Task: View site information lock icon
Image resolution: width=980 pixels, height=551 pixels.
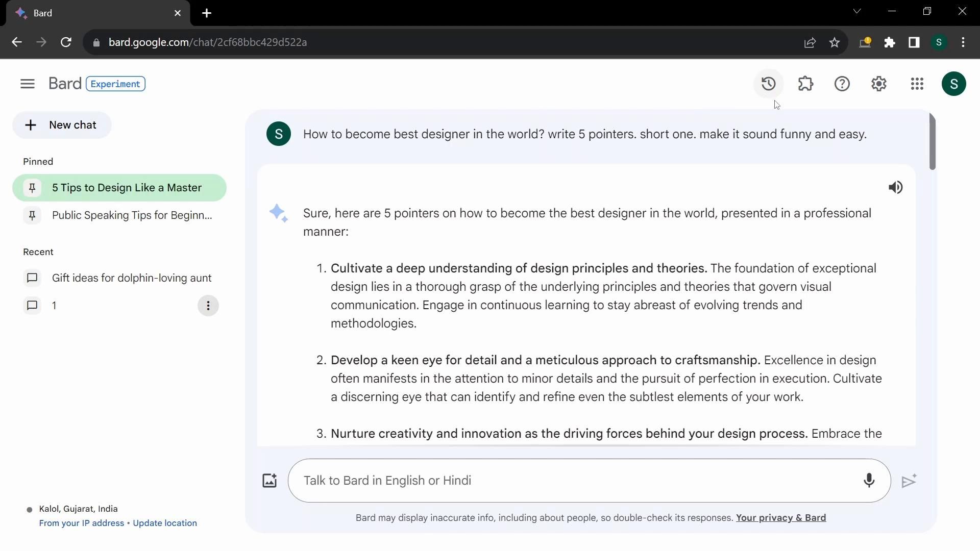Action: [96, 42]
